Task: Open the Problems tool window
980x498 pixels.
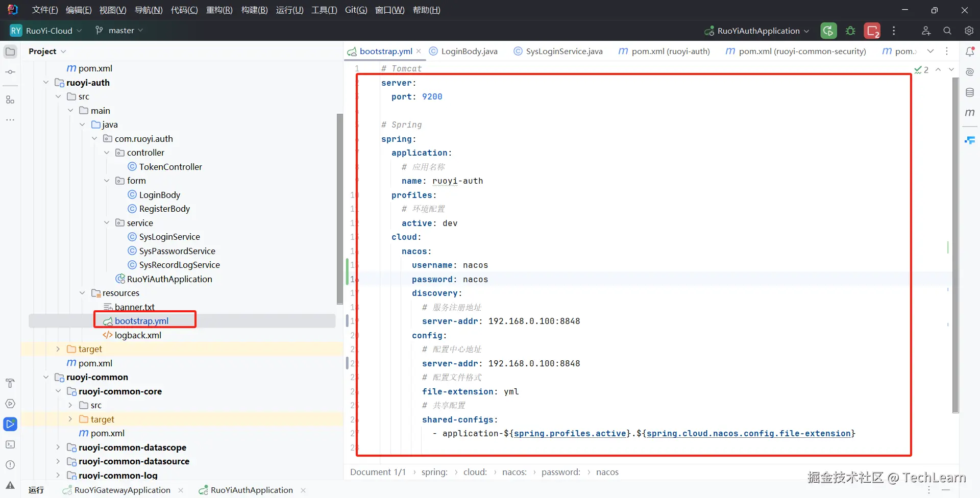Action: point(10,465)
